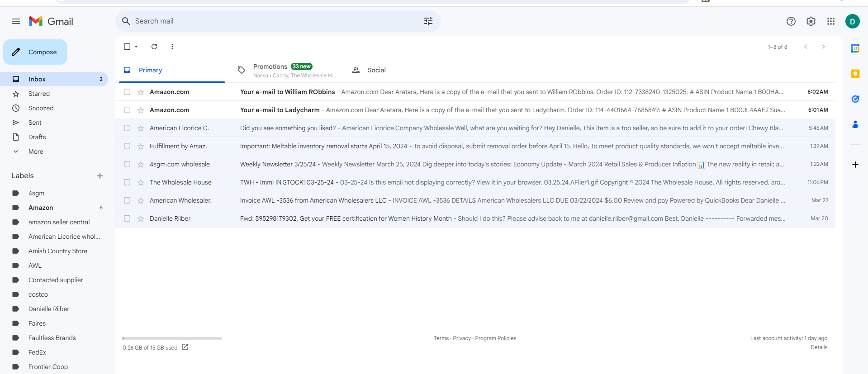This screenshot has width=868, height=374.
Task: Open the Drafts folder
Action: coord(54,137)
